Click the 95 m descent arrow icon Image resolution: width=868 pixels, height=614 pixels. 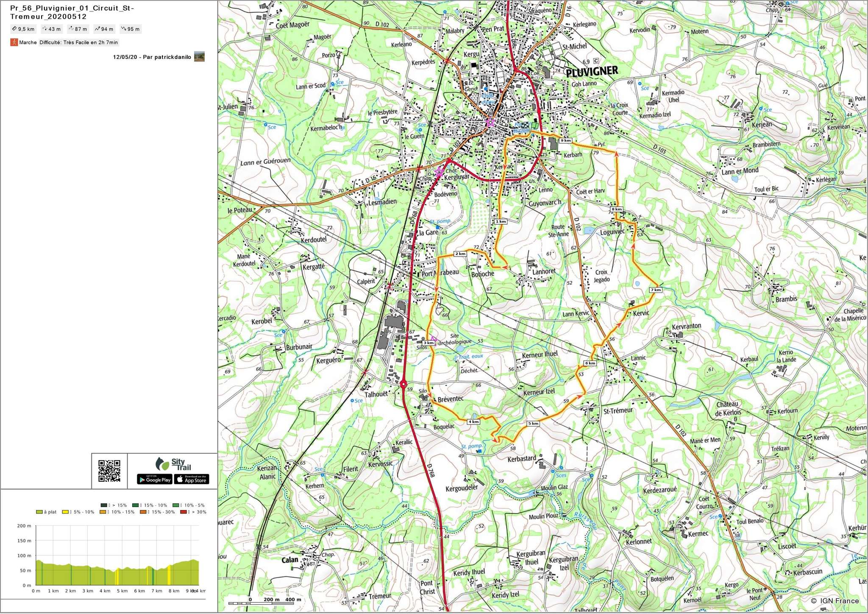(x=123, y=29)
